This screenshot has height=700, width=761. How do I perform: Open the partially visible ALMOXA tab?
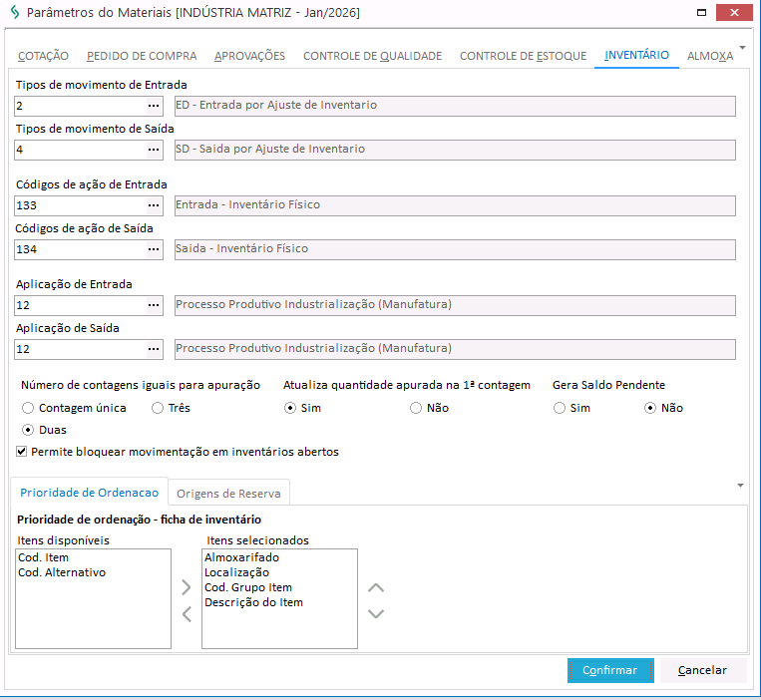(710, 56)
